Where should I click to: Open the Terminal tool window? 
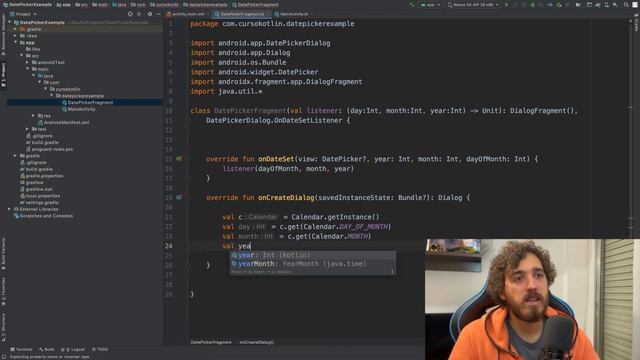(21, 349)
